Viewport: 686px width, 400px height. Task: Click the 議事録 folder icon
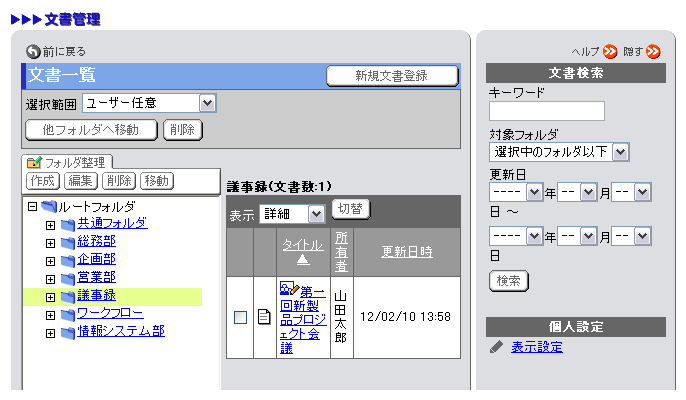[68, 297]
